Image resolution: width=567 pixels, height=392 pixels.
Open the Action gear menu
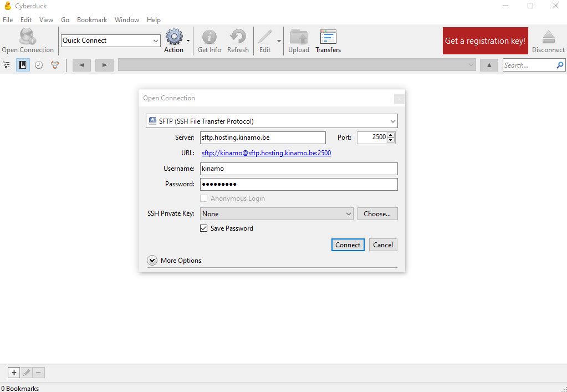pyautogui.click(x=175, y=38)
